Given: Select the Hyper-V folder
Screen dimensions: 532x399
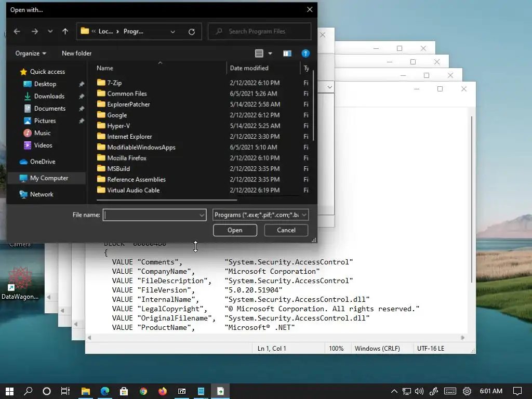Looking at the screenshot, I should coord(118,126).
